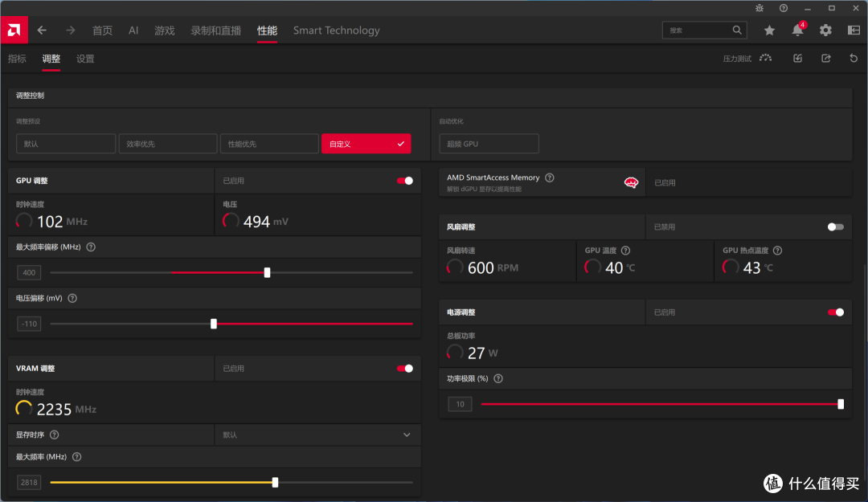The height and width of the screenshot is (502, 868).
Task: Open the 录制和直播 tab
Action: [216, 31]
